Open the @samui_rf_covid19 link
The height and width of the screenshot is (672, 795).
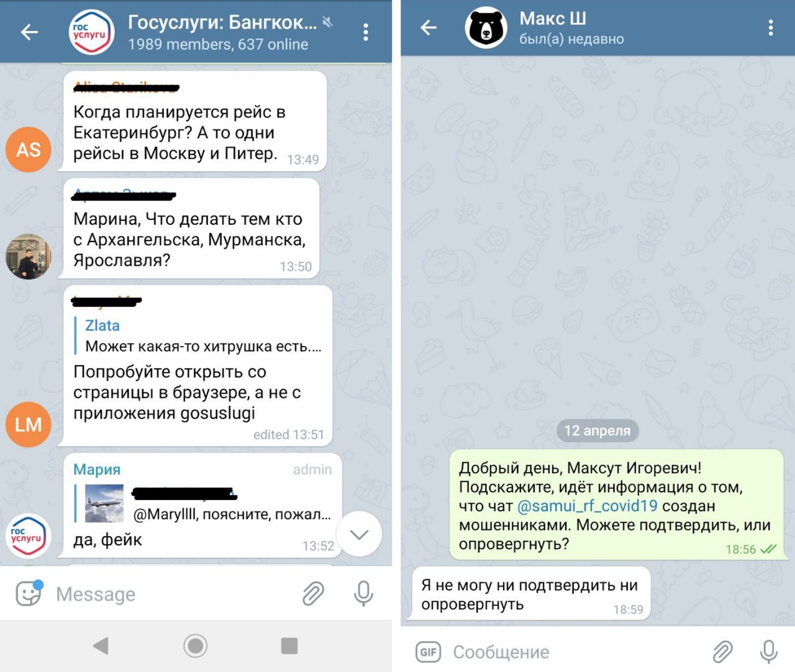(587, 506)
